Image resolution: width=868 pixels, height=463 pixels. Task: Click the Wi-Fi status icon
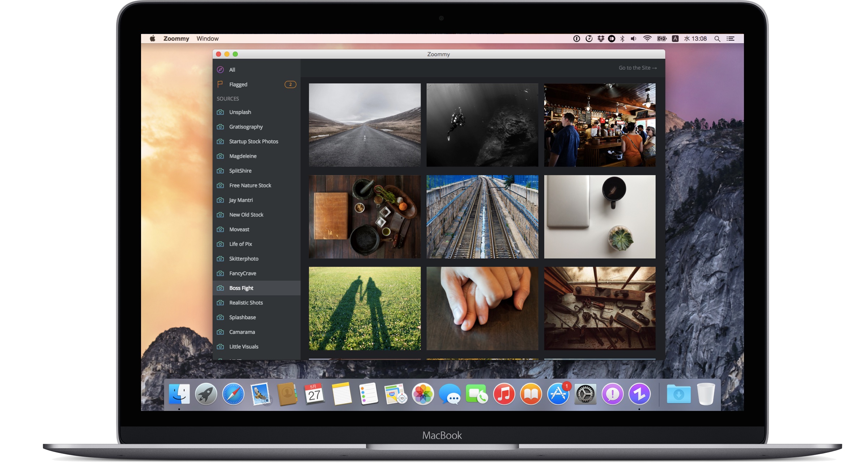point(647,39)
